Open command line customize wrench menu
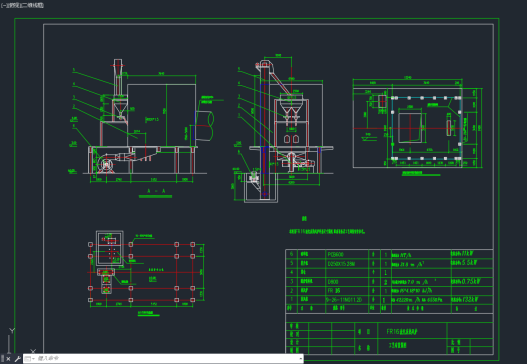The width and height of the screenshot is (527, 364). (17, 359)
